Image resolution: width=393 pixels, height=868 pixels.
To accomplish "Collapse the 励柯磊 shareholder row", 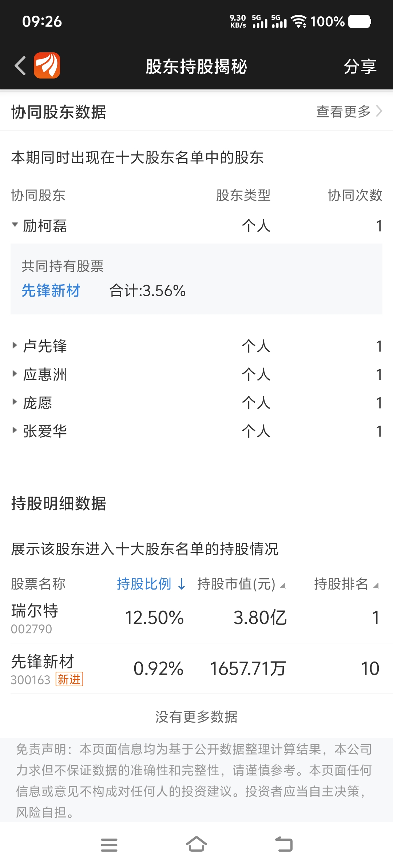I will pyautogui.click(x=196, y=226).
